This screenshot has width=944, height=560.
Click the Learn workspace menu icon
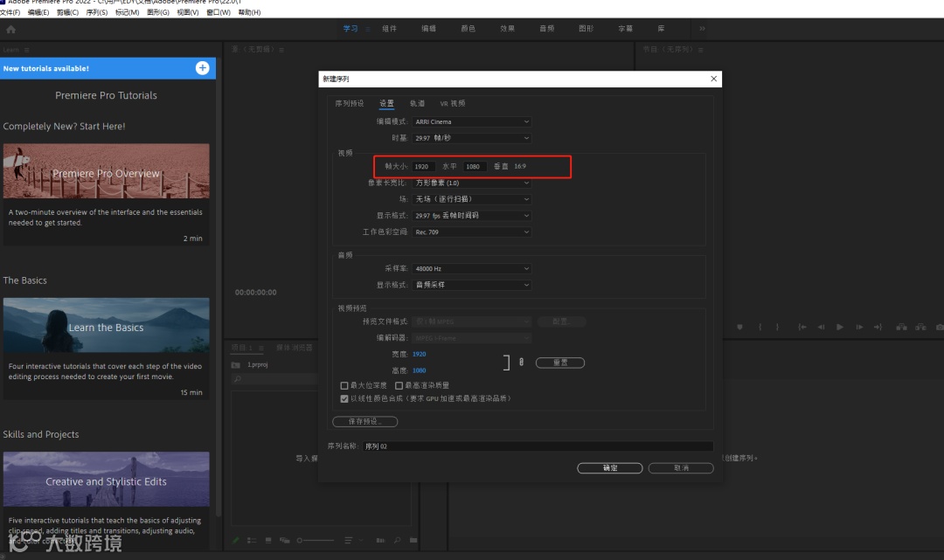coord(368,29)
